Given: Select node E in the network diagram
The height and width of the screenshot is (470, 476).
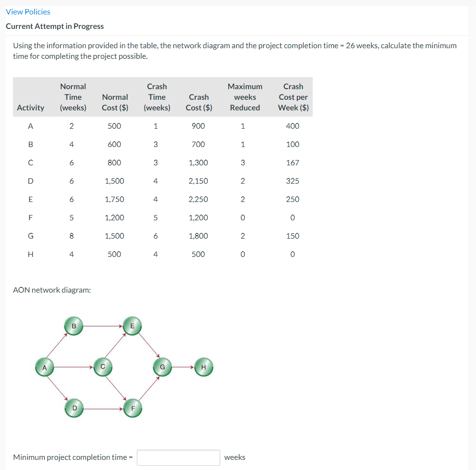Looking at the screenshot, I should 132,326.
